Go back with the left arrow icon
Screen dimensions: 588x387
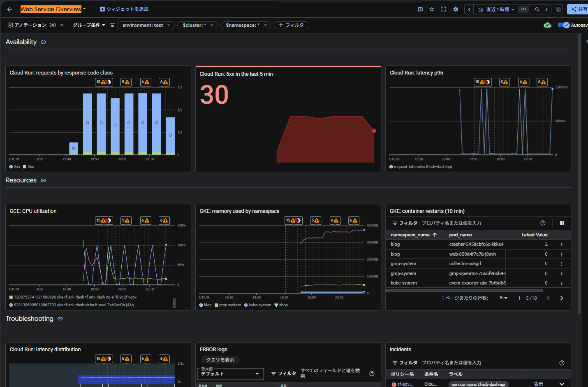[10, 9]
